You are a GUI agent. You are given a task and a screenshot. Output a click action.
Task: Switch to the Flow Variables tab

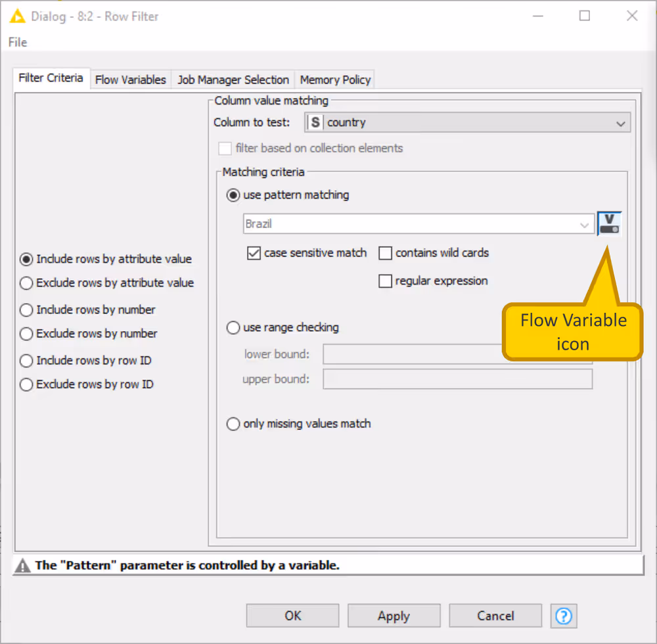click(x=130, y=79)
